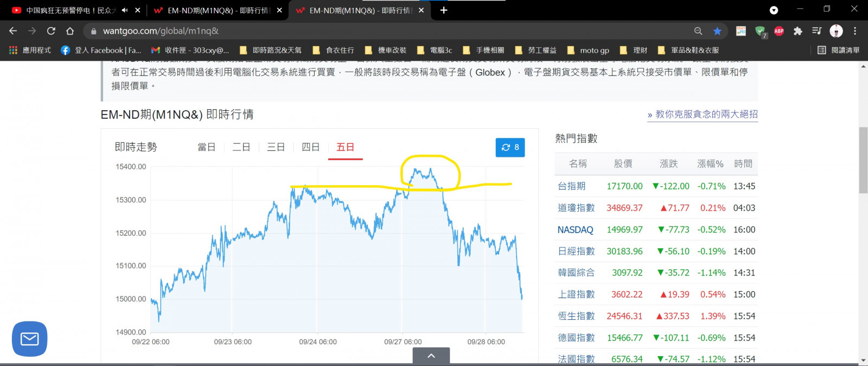Open the 食衣住行 bookmark folder
Screen dimensions: 868x366
pyautogui.click(x=334, y=50)
